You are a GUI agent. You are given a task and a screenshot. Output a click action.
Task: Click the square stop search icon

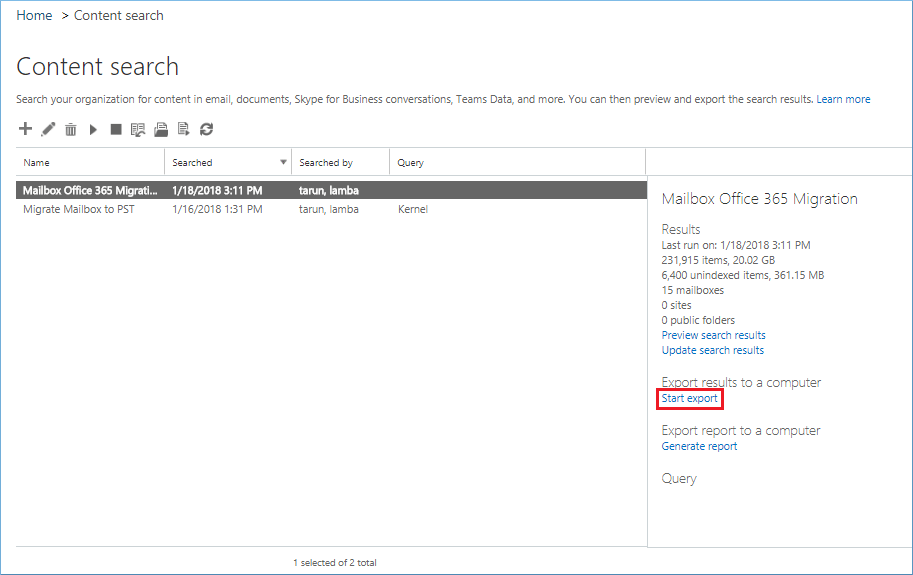click(x=116, y=129)
